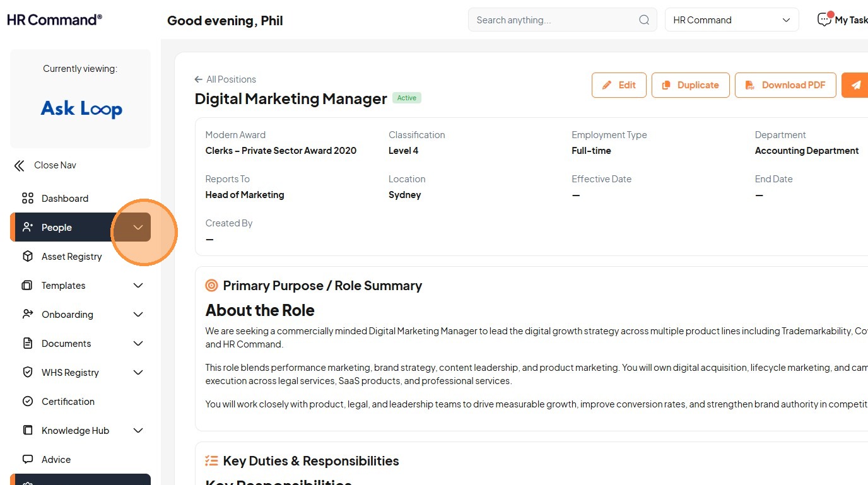Expand the People submenu chevron

pos(138,228)
